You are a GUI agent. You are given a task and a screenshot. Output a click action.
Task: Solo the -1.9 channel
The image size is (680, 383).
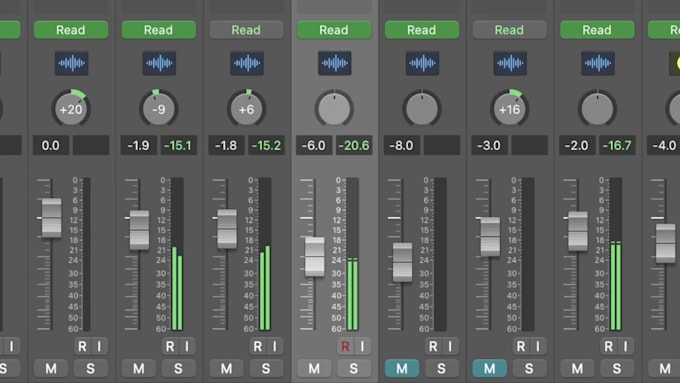point(178,368)
